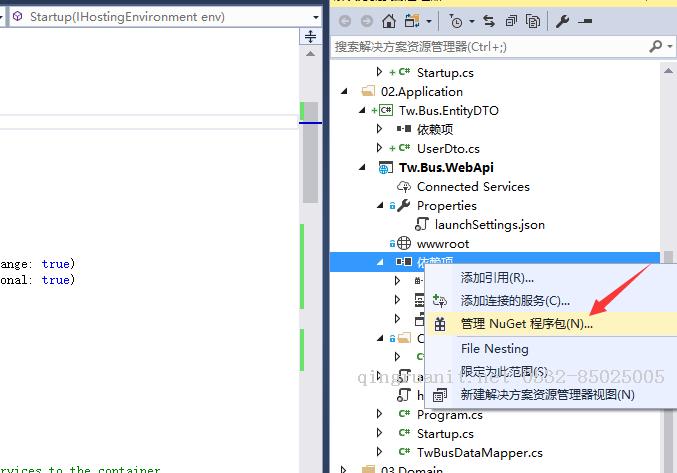The height and width of the screenshot is (473, 677).
Task: Click the Collapse All icon
Action: tap(511, 21)
